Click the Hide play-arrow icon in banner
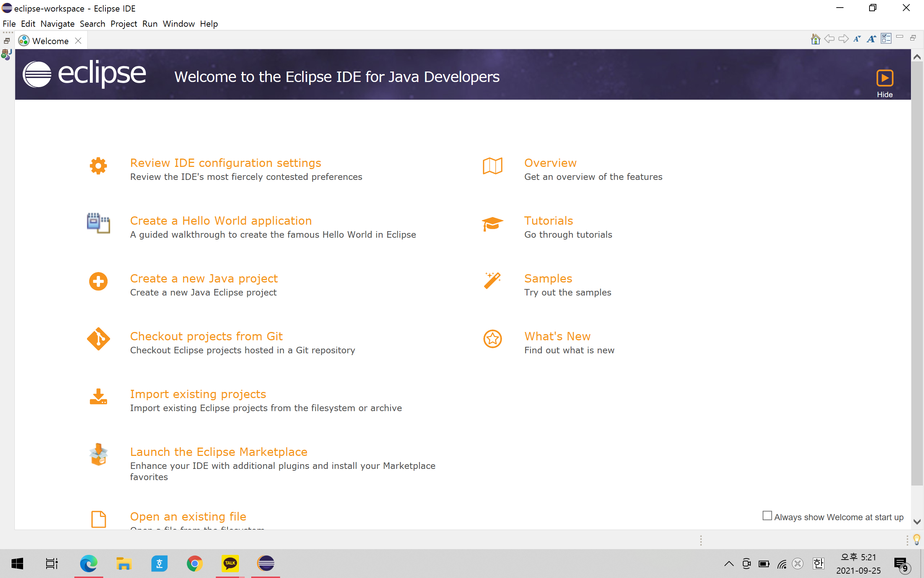The image size is (924, 578). tap(885, 78)
